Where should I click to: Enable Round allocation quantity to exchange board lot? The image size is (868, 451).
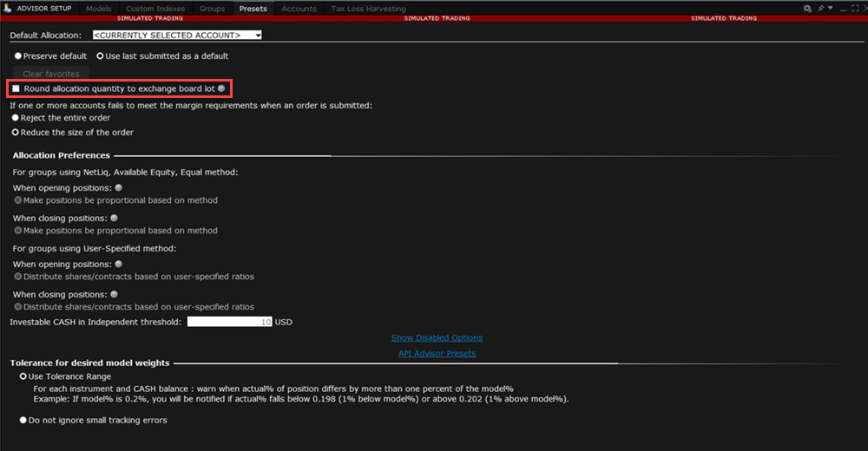point(16,88)
